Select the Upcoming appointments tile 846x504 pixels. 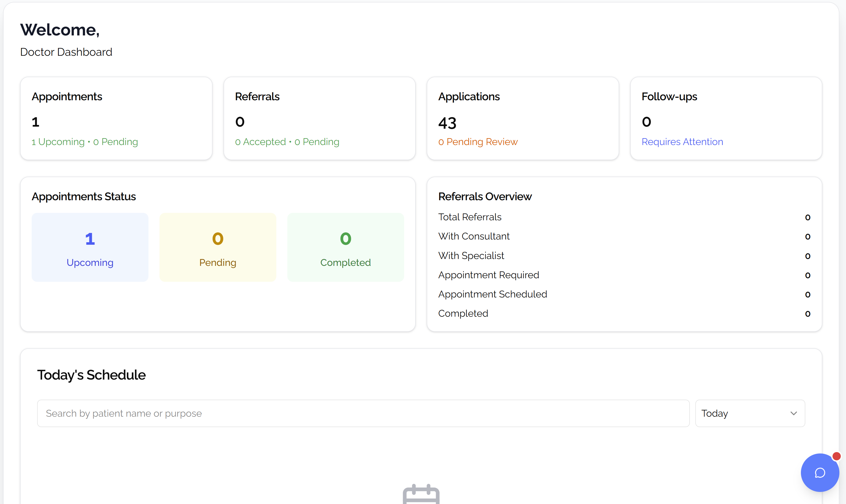coord(90,247)
